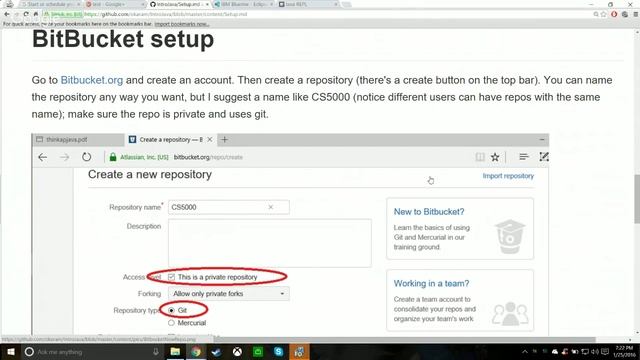Activate Cortana microphone icon
The image size is (640, 360).
[156, 351]
